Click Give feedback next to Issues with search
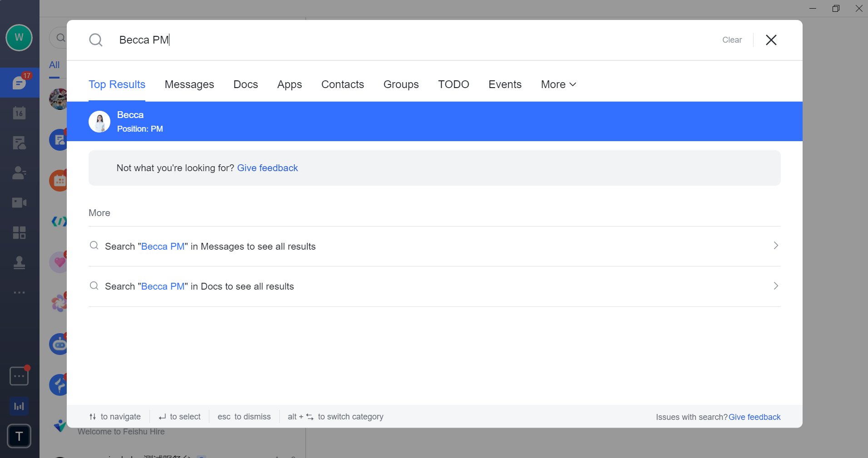This screenshot has width=868, height=458. tap(754, 417)
